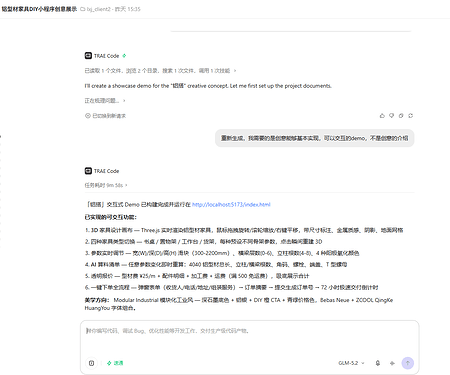Click the green diamond badge next to TRAE Code

(x=124, y=56)
